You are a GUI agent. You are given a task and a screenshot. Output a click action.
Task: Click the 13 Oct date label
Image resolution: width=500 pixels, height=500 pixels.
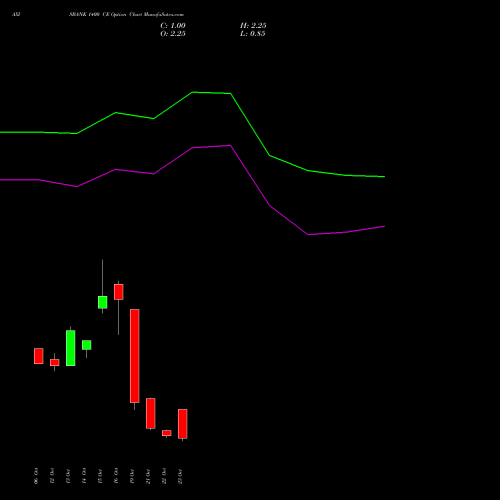[68, 476]
